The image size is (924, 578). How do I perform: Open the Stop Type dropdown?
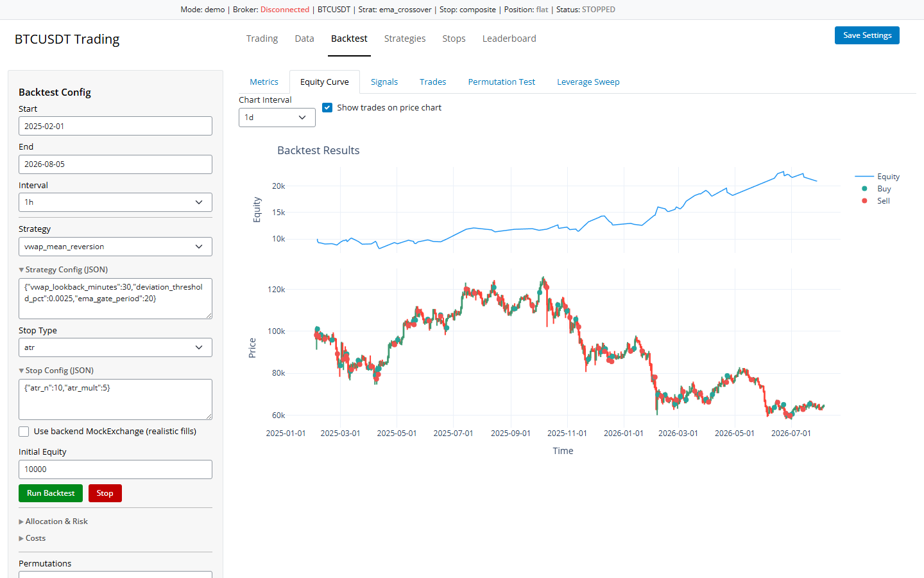116,347
